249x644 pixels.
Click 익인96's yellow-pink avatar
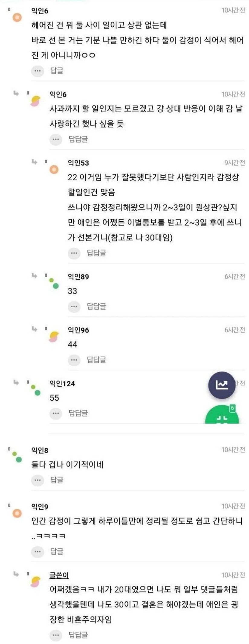coord(54,336)
